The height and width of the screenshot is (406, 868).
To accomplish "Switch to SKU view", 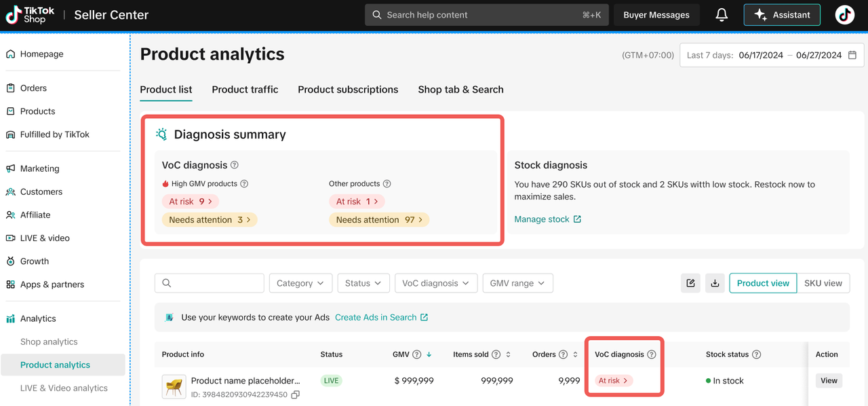I will [823, 283].
